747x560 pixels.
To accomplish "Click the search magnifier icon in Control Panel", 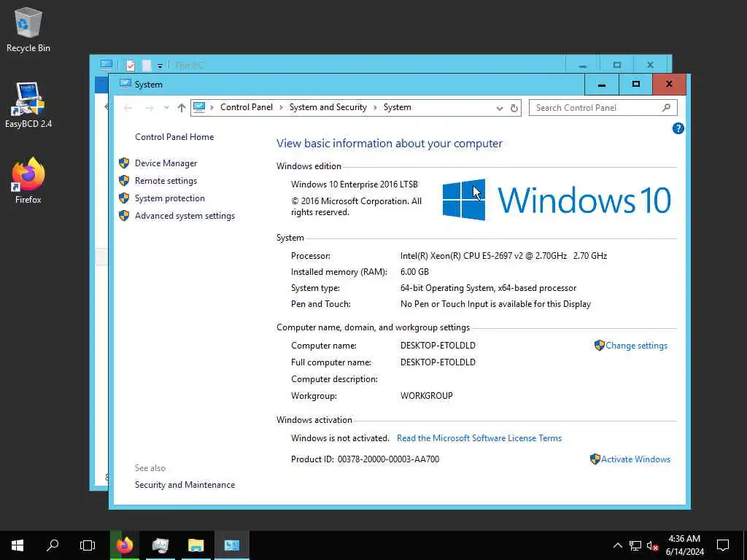I will (667, 108).
